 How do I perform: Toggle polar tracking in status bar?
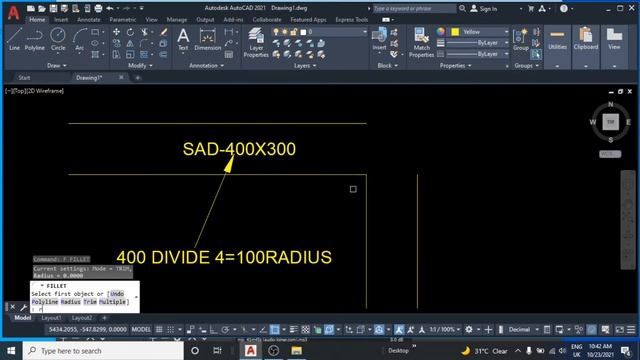(x=225, y=329)
